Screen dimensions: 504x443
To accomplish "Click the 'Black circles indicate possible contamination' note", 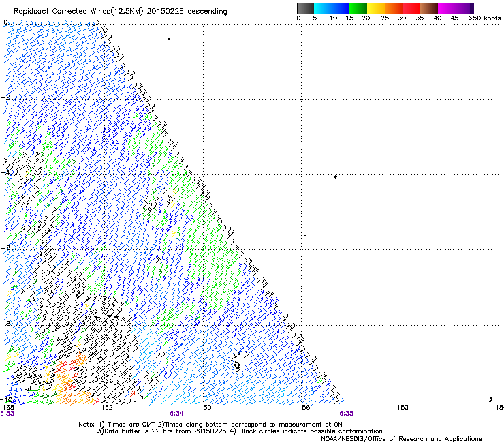I will point(306,431).
